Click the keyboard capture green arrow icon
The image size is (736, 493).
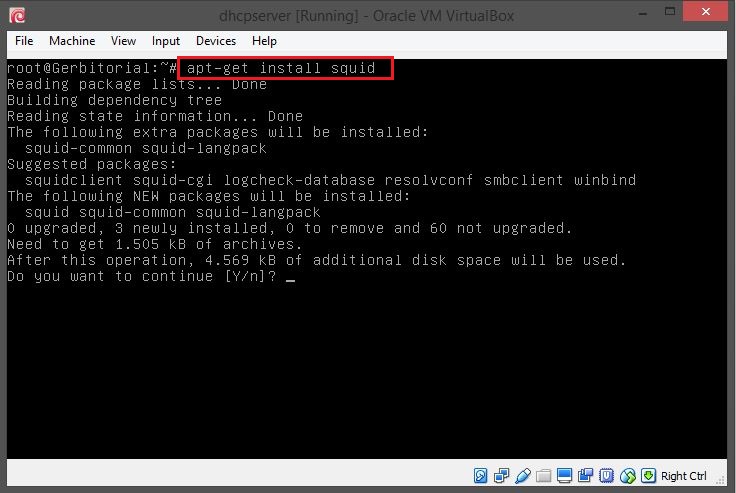648,476
